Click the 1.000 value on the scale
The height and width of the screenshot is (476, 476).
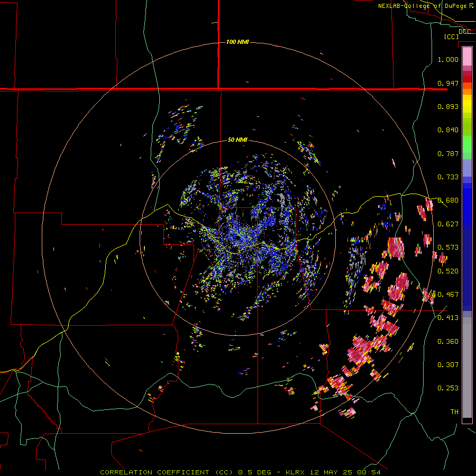(x=448, y=59)
